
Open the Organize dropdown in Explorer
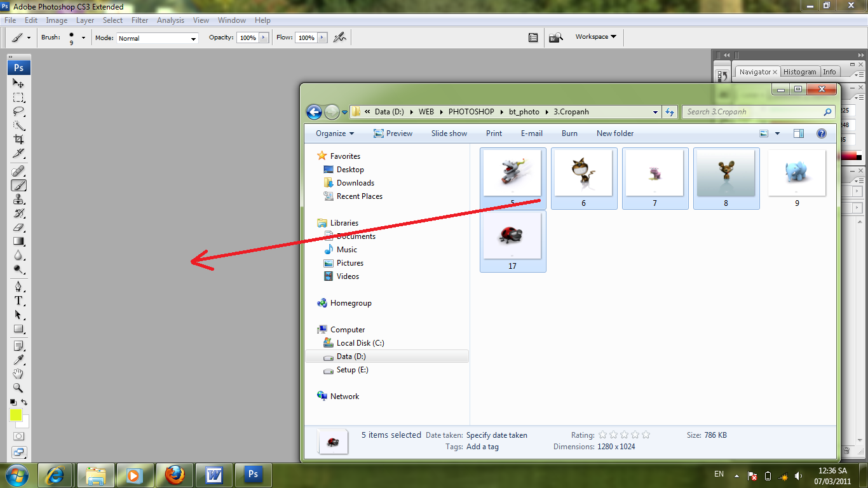(x=335, y=133)
